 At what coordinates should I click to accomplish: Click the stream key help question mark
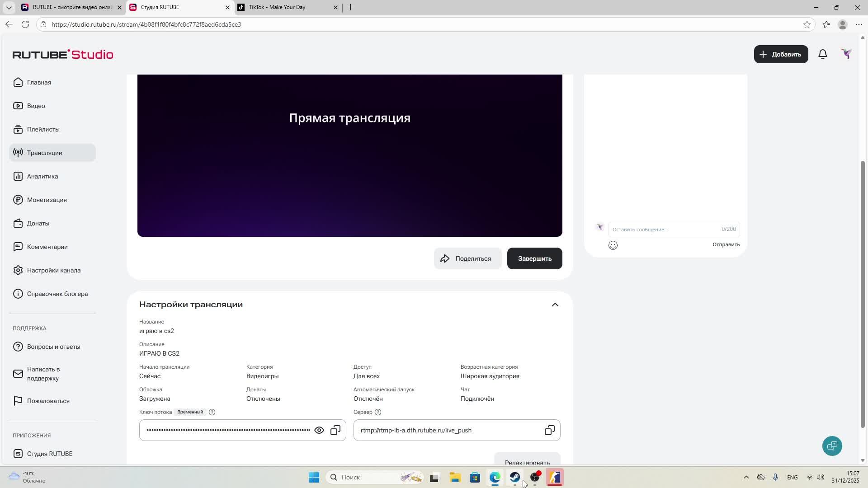212,412
